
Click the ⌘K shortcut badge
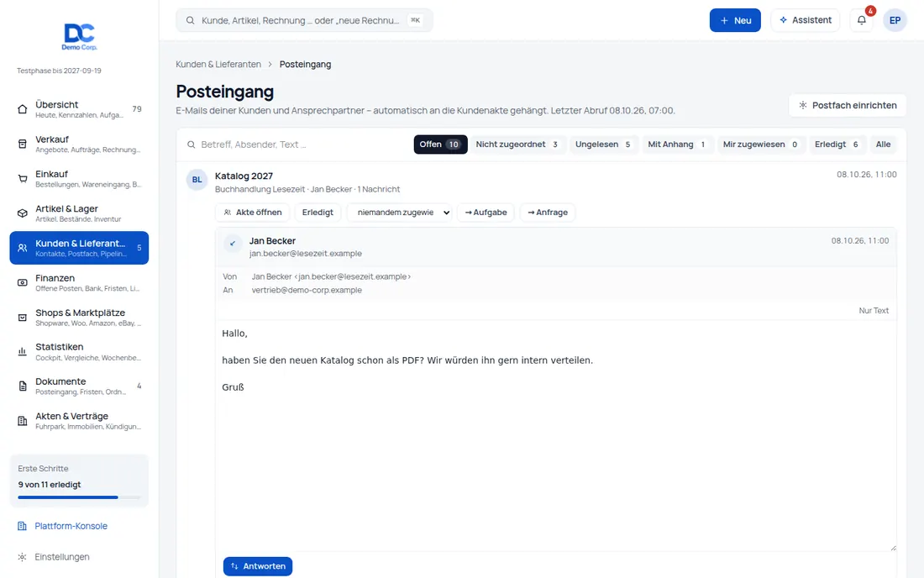pyautogui.click(x=416, y=20)
